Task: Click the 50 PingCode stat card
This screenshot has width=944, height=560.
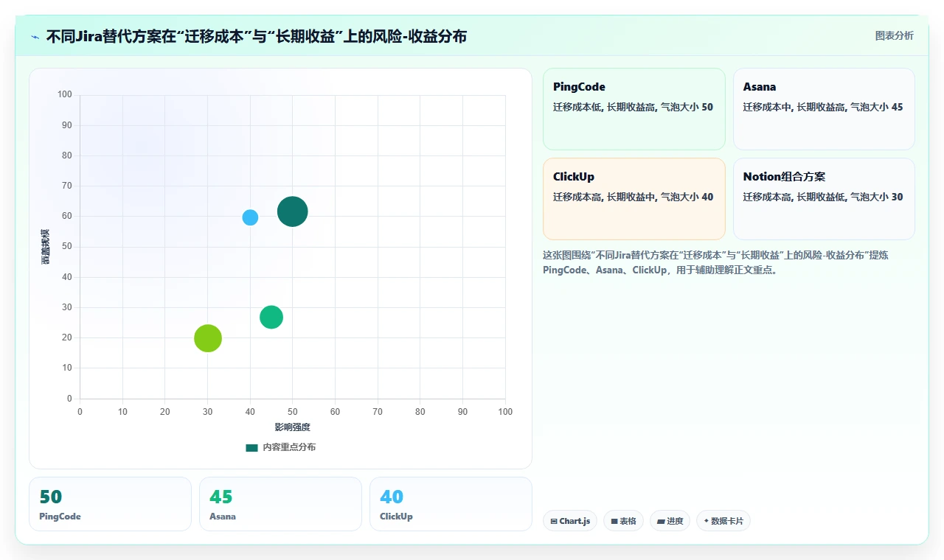Action: (110, 504)
